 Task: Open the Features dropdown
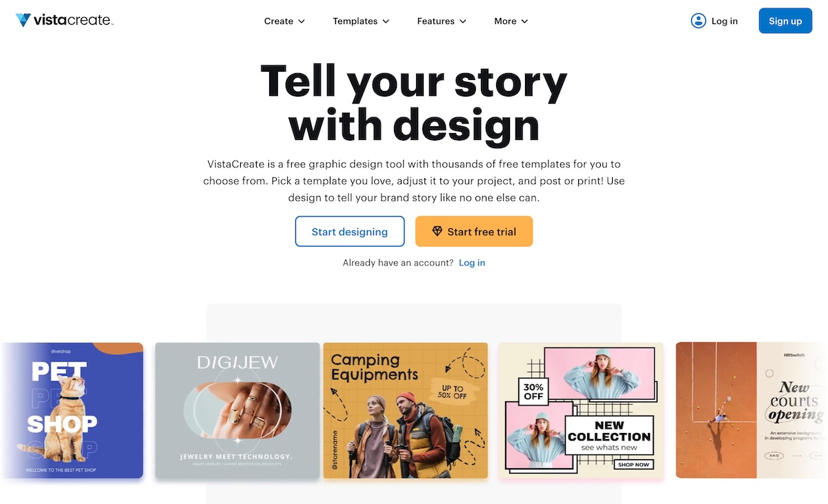tap(441, 21)
